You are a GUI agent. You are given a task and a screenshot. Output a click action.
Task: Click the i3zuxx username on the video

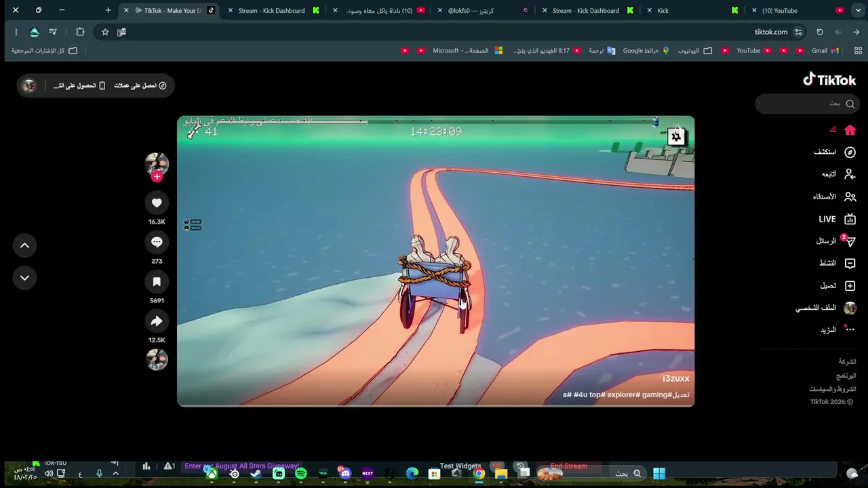pos(676,378)
